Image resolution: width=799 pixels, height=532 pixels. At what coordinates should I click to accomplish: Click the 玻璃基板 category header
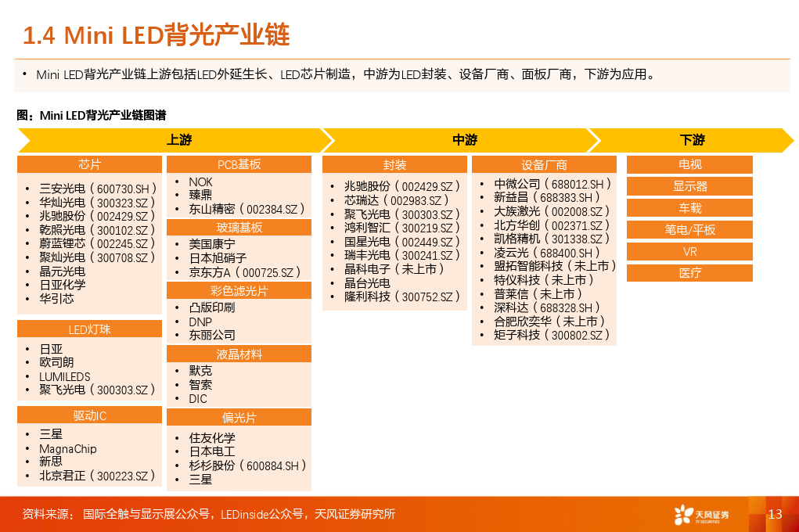tap(239, 228)
